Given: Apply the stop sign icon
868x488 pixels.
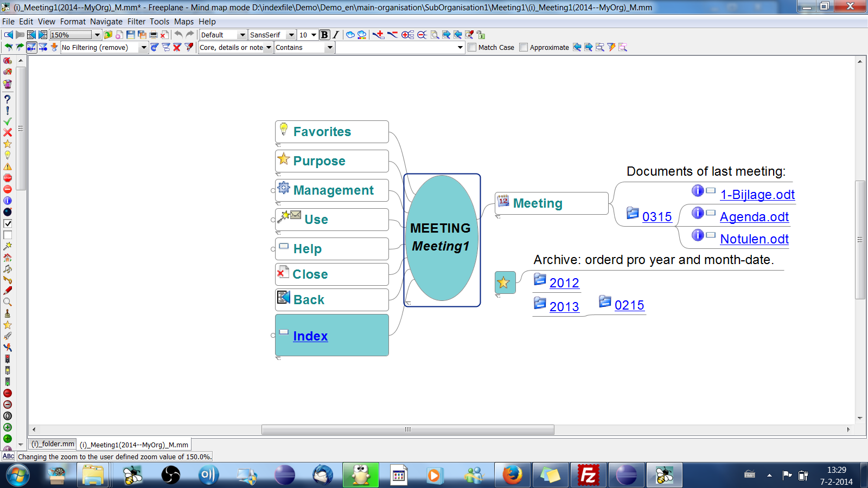Looking at the screenshot, I should tap(7, 177).
